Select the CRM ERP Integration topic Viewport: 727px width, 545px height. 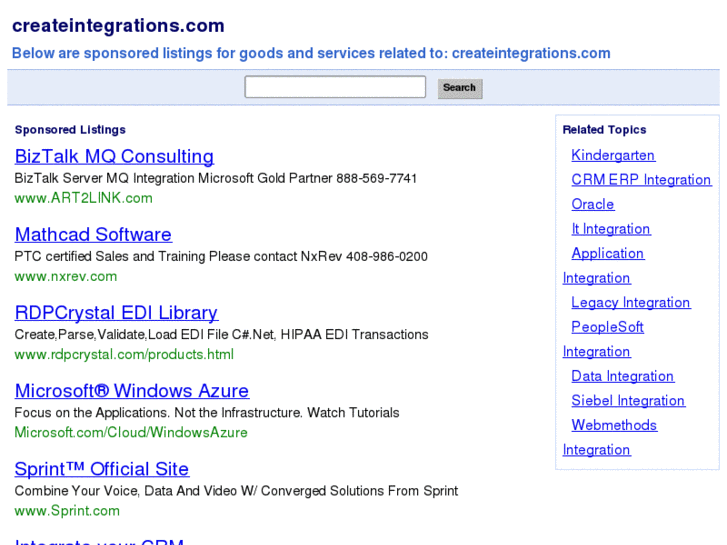coord(641,180)
